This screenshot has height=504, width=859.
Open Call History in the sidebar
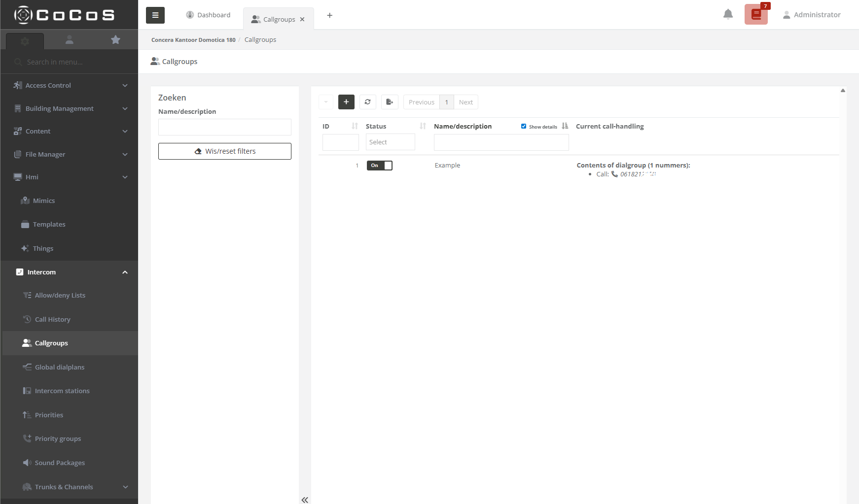point(52,319)
